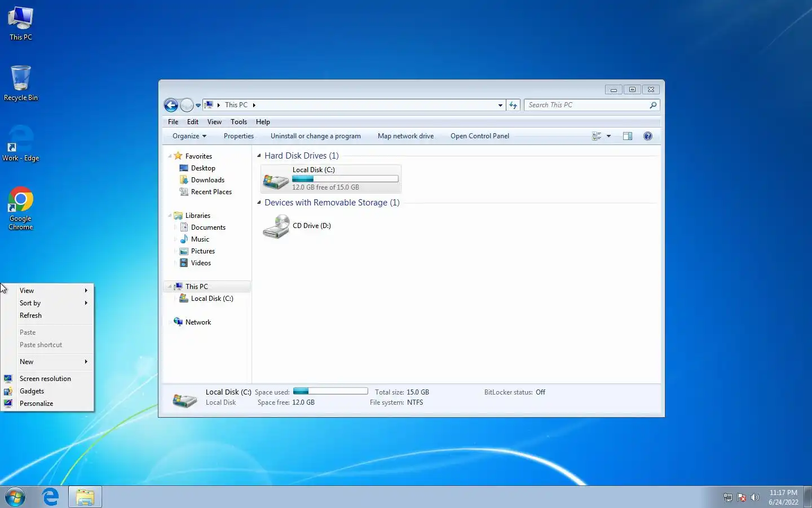Select the Recycle Bin desktop icon
The width and height of the screenshot is (812, 508).
point(21,83)
